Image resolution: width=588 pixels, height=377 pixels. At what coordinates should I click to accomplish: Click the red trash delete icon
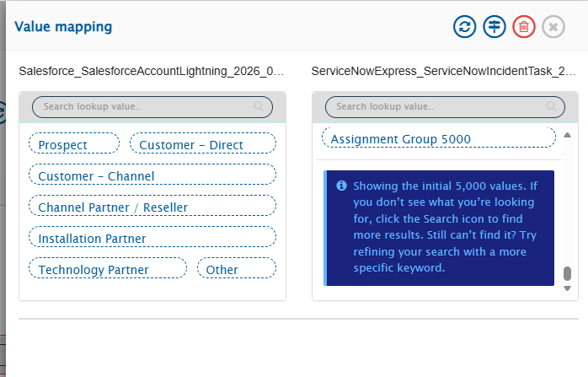pyautogui.click(x=524, y=26)
